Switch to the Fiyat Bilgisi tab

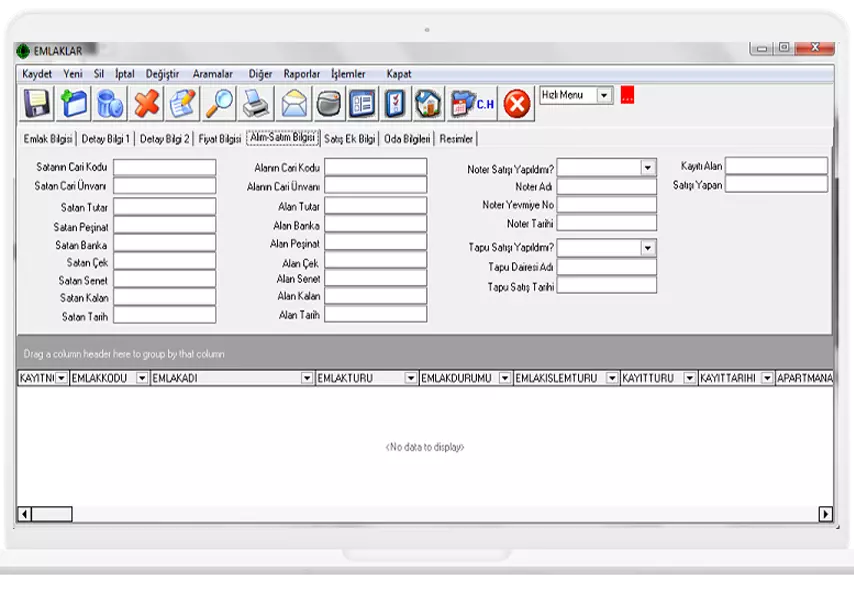pos(220,139)
